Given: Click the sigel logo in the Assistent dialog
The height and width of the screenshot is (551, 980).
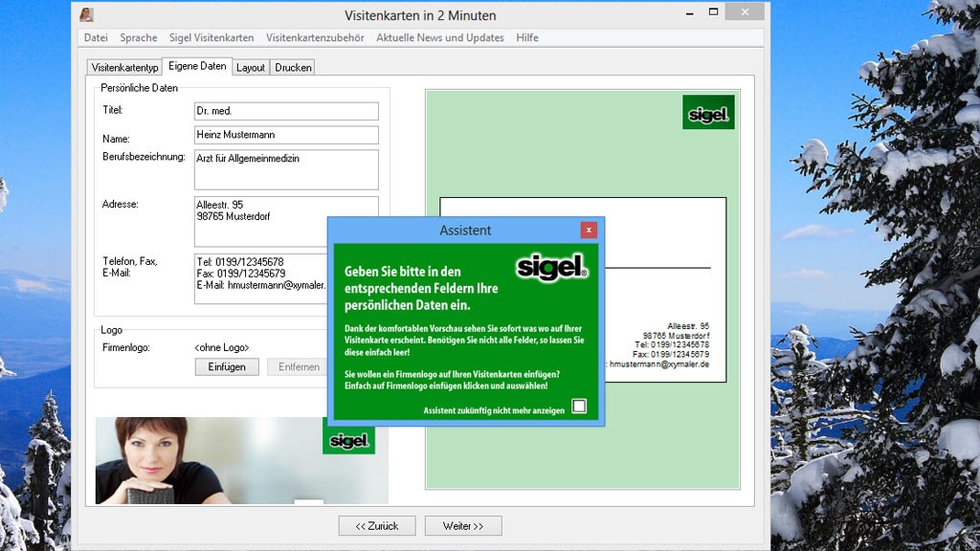Looking at the screenshot, I should pos(551,267).
